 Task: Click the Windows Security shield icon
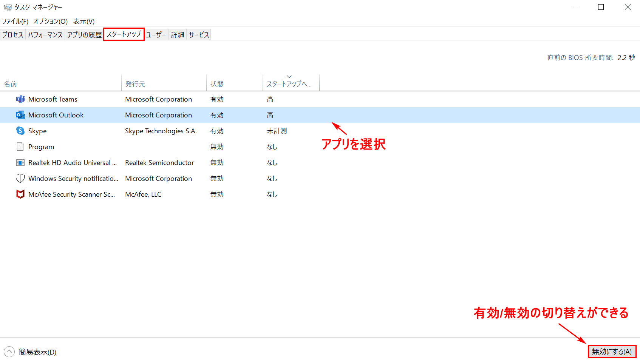[20, 178]
